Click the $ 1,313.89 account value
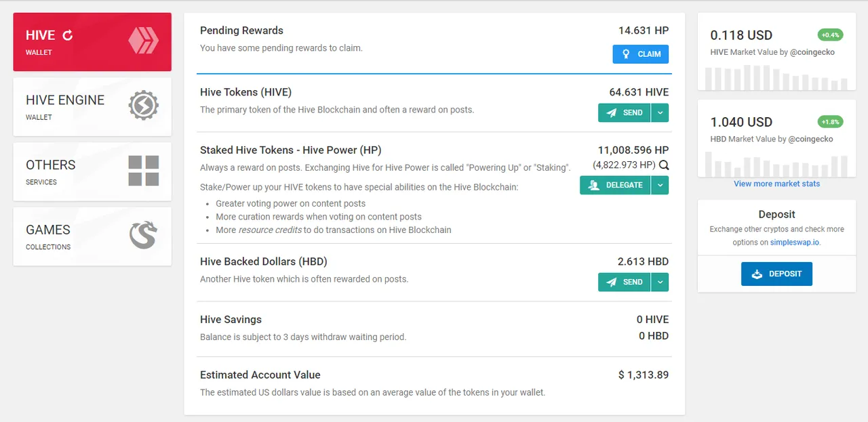 click(644, 375)
